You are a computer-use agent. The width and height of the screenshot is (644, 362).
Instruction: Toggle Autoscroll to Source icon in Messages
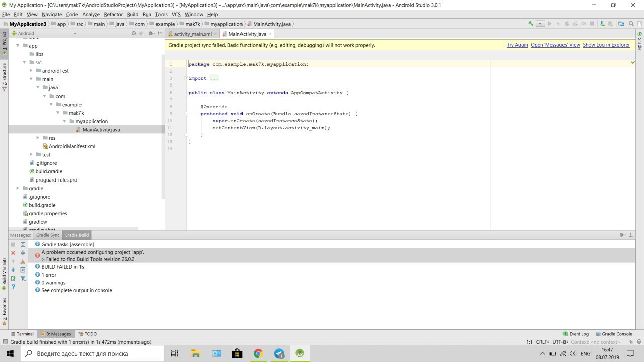(x=23, y=261)
